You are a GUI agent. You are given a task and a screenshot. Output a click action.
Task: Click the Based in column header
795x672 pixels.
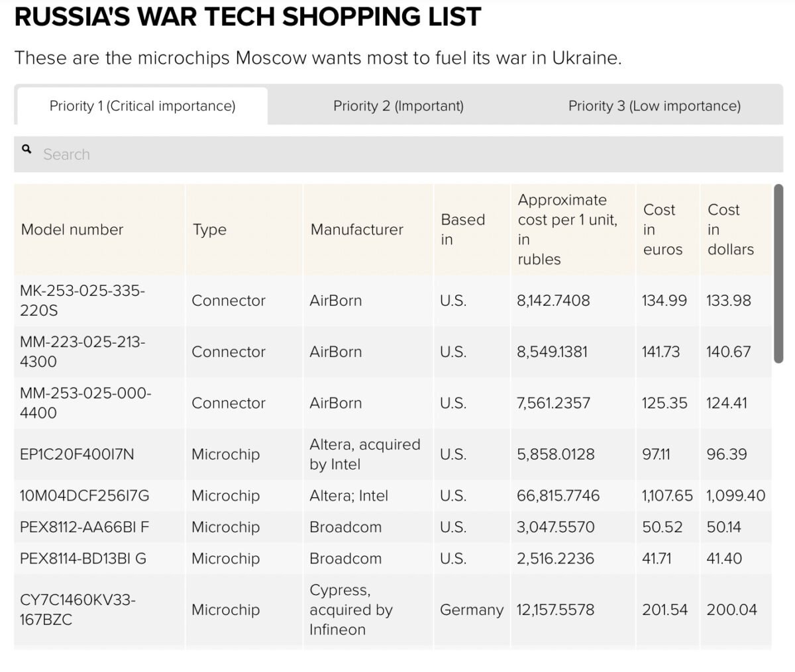462,229
